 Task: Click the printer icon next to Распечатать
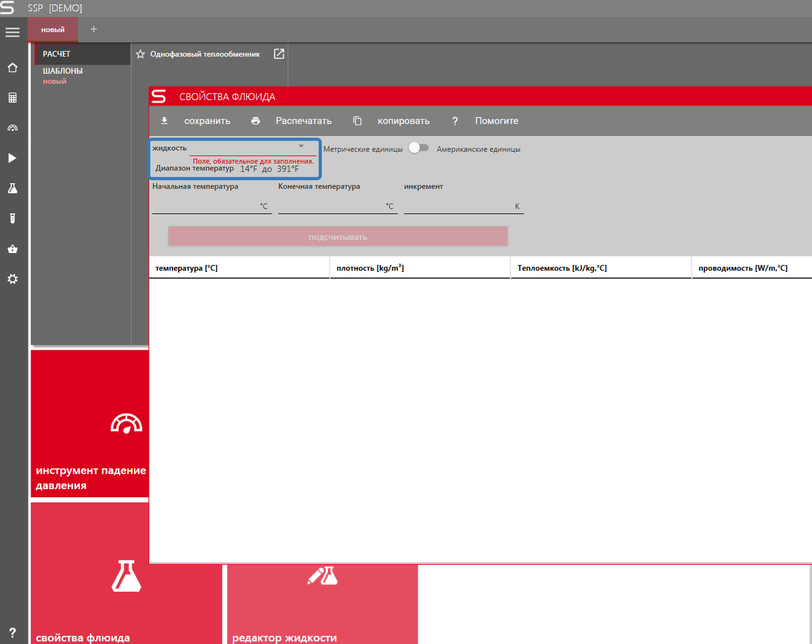(x=255, y=121)
